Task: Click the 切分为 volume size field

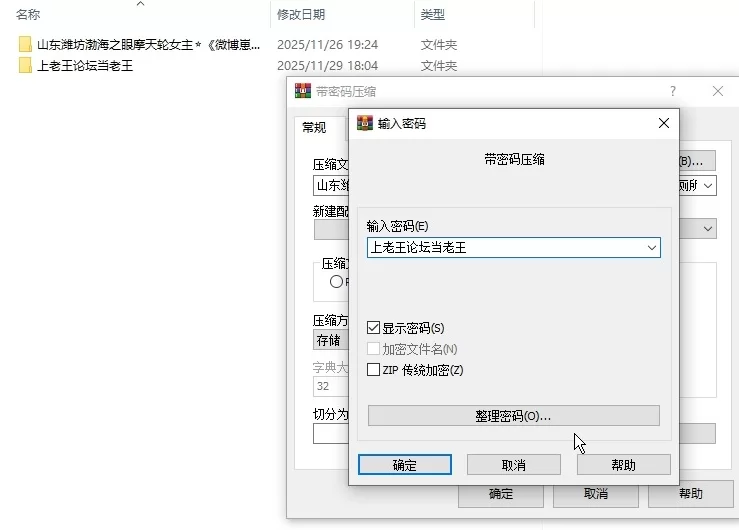Action: coord(331,434)
